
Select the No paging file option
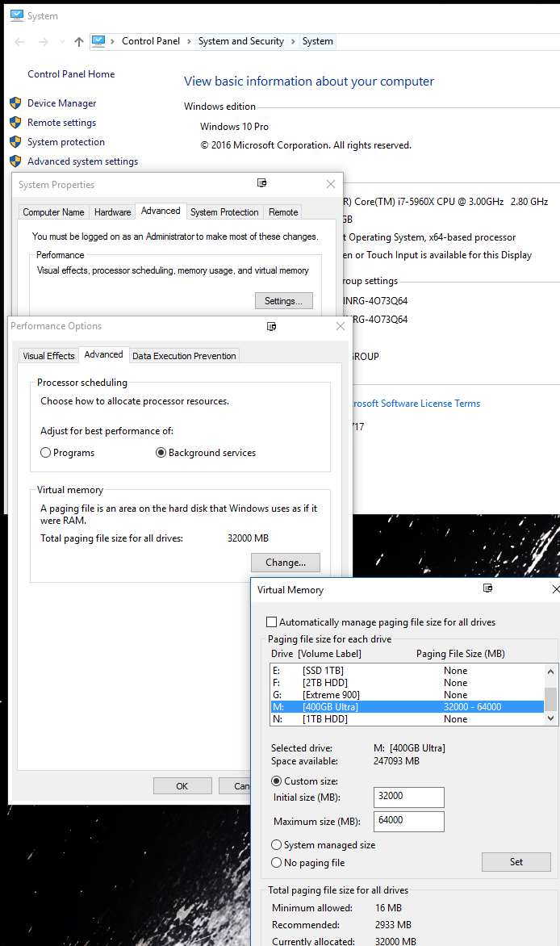pos(277,863)
